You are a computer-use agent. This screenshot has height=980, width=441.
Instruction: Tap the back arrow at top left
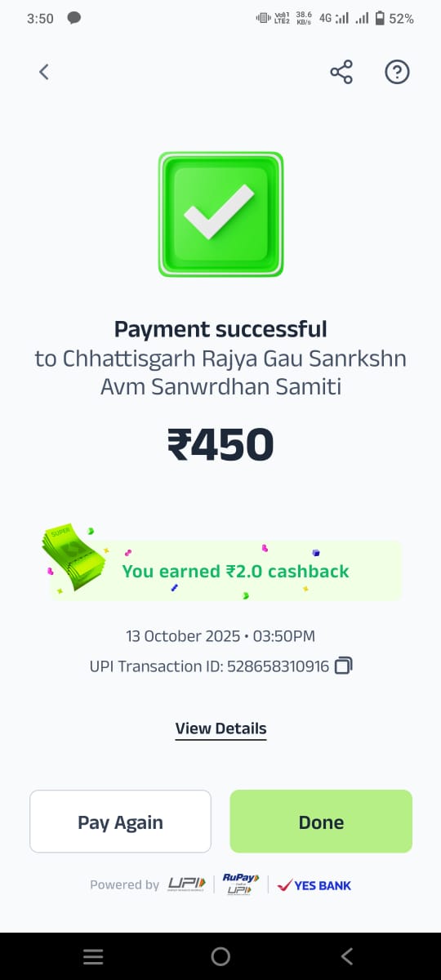pos(44,72)
